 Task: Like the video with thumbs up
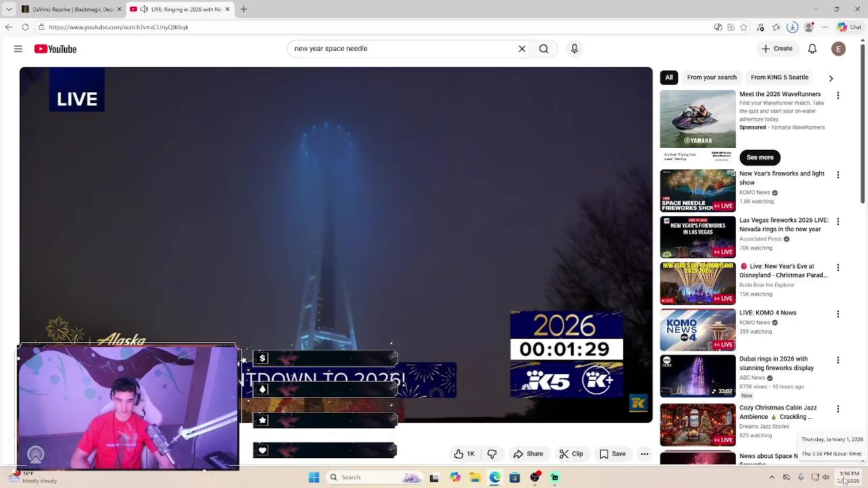click(x=465, y=454)
